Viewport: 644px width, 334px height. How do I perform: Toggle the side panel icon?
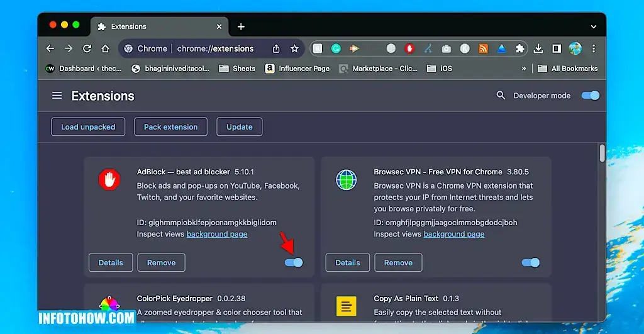tap(557, 48)
